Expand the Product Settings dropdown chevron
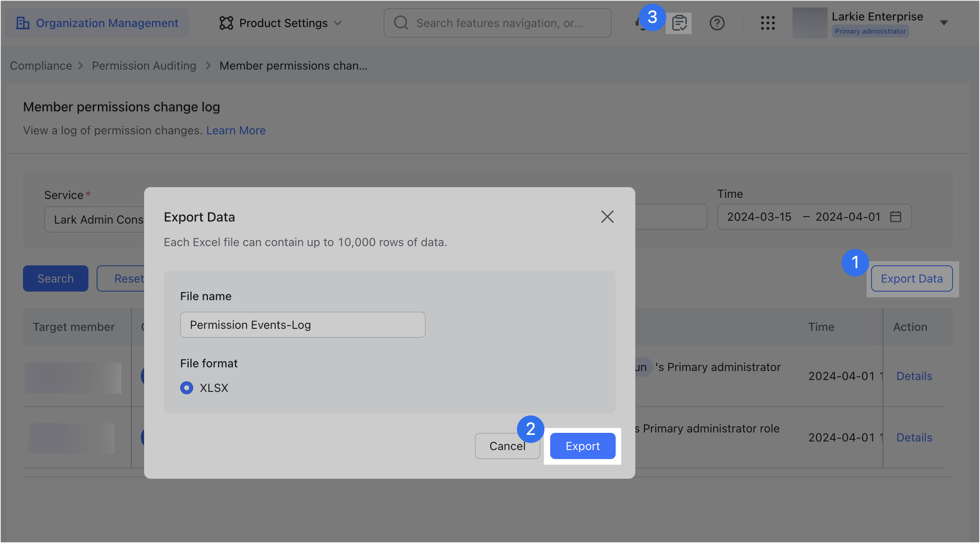 pyautogui.click(x=338, y=23)
